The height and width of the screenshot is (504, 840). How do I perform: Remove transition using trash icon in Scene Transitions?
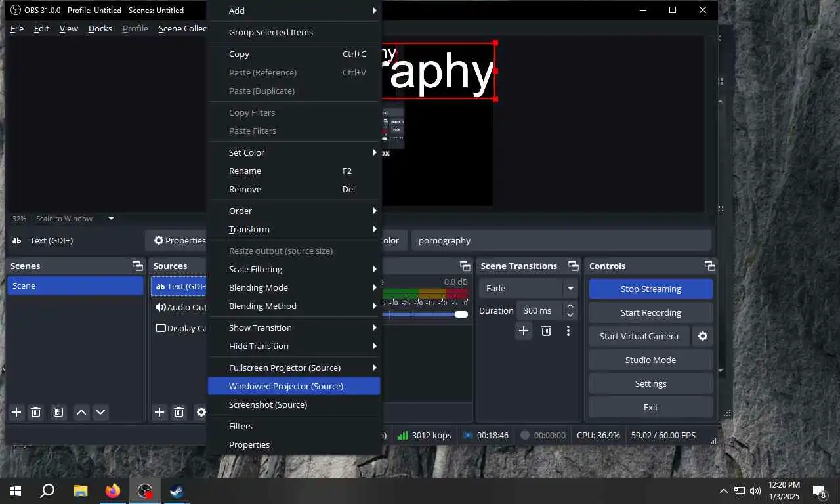tap(546, 331)
